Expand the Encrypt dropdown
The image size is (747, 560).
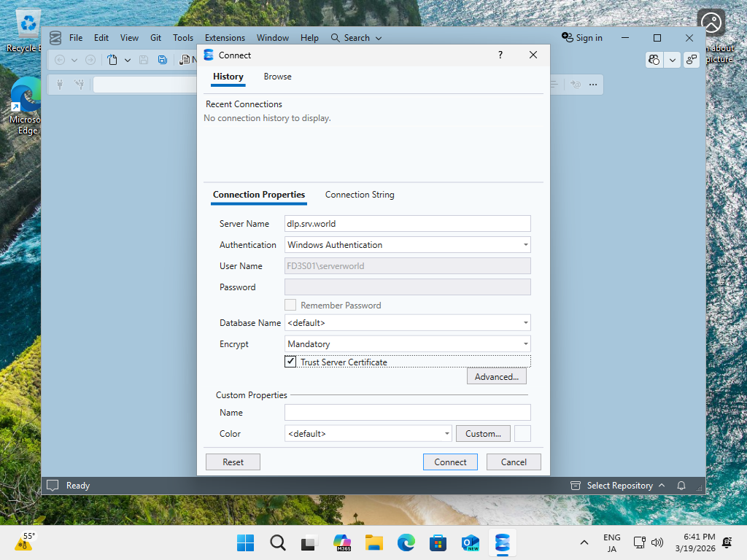(x=525, y=344)
